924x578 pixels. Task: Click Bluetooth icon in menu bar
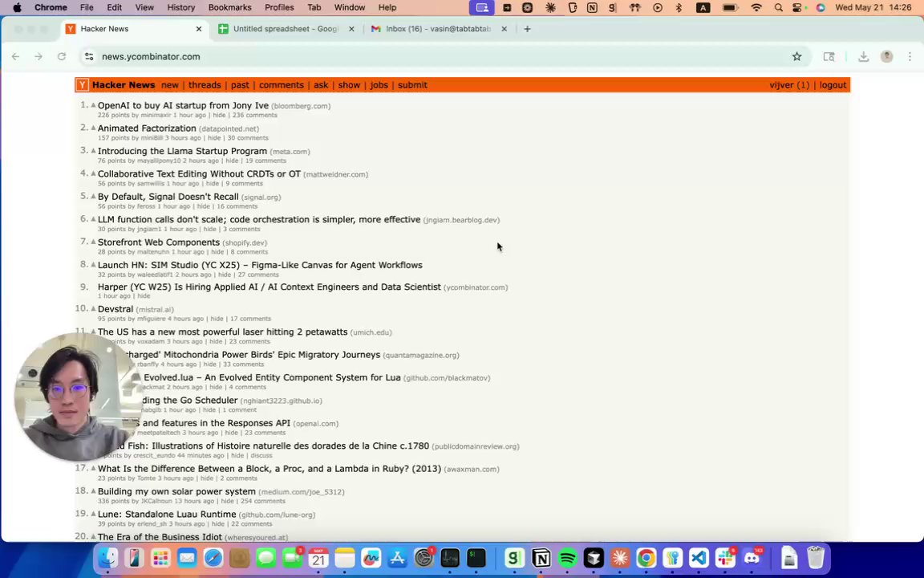[x=679, y=8]
